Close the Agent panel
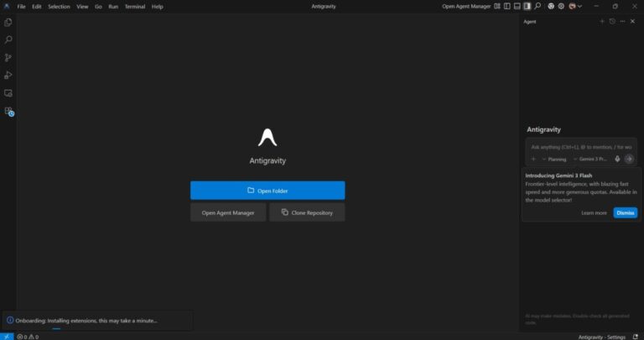 coord(632,21)
